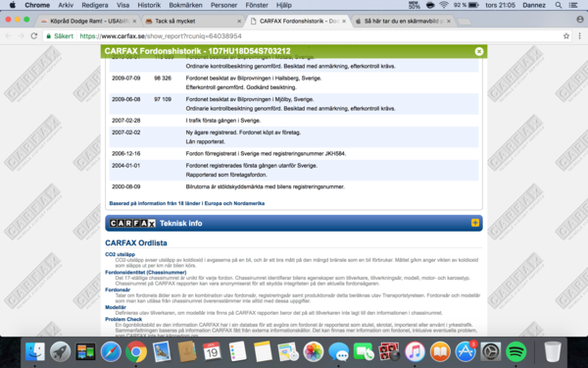
Task: Select the 2000-08-09 date cell
Action: [x=126, y=186]
